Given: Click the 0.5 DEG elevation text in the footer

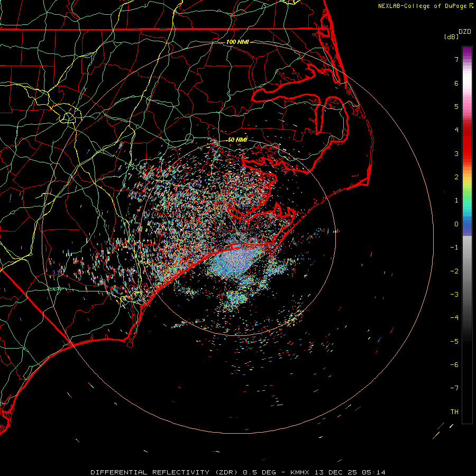Looking at the screenshot, I should (x=259, y=472).
